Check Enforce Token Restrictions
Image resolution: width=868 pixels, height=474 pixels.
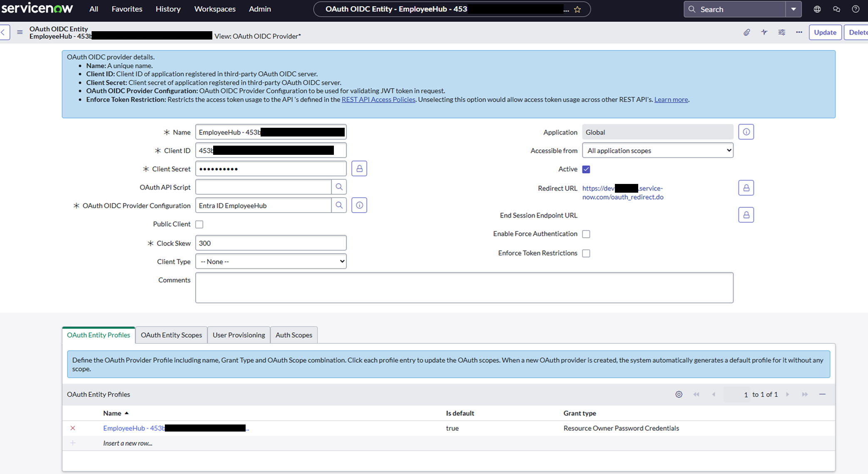pyautogui.click(x=586, y=253)
